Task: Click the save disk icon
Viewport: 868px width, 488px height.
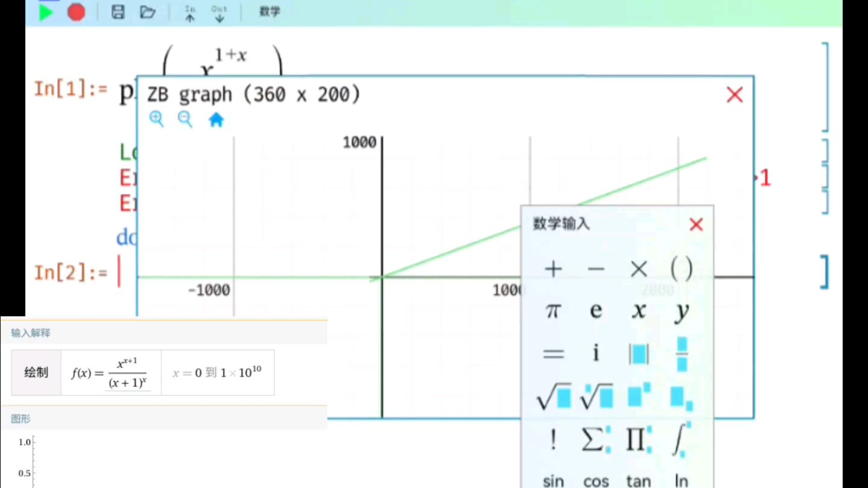Action: pos(118,12)
